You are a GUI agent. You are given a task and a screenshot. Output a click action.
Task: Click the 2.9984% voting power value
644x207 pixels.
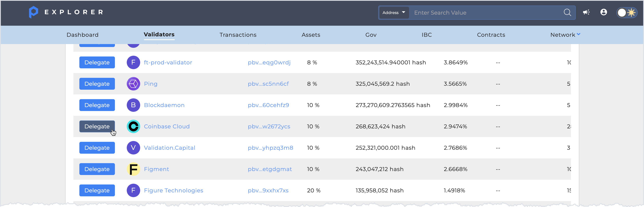click(x=455, y=105)
